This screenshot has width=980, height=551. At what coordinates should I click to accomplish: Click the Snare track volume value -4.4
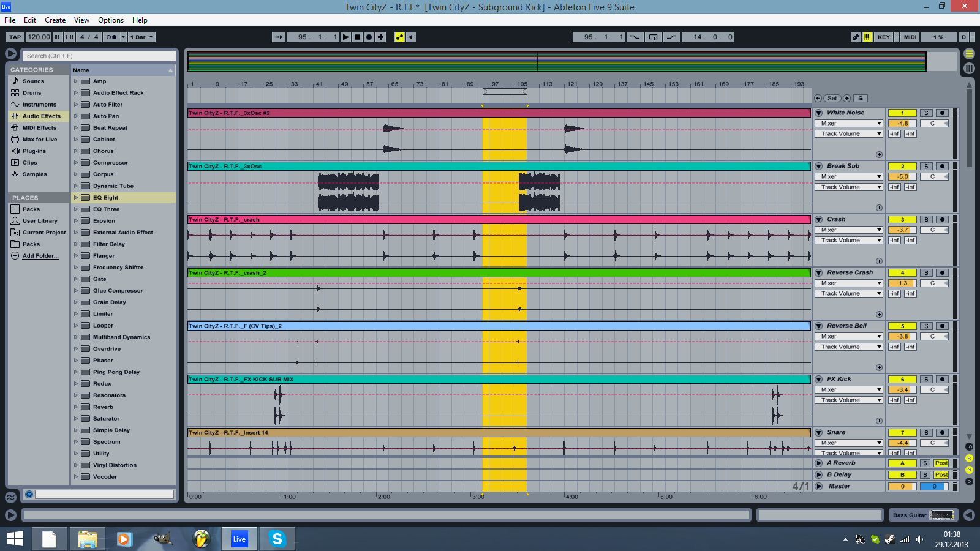(902, 443)
